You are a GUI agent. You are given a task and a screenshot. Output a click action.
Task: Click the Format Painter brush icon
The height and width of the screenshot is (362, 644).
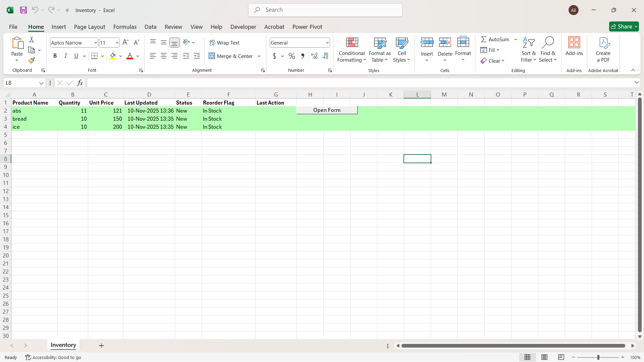[x=32, y=61]
